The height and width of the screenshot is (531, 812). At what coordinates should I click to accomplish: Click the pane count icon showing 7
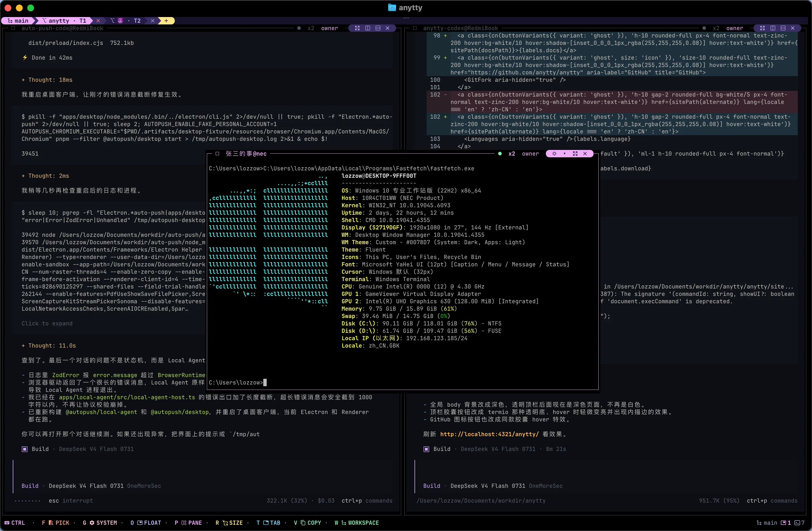[800, 523]
